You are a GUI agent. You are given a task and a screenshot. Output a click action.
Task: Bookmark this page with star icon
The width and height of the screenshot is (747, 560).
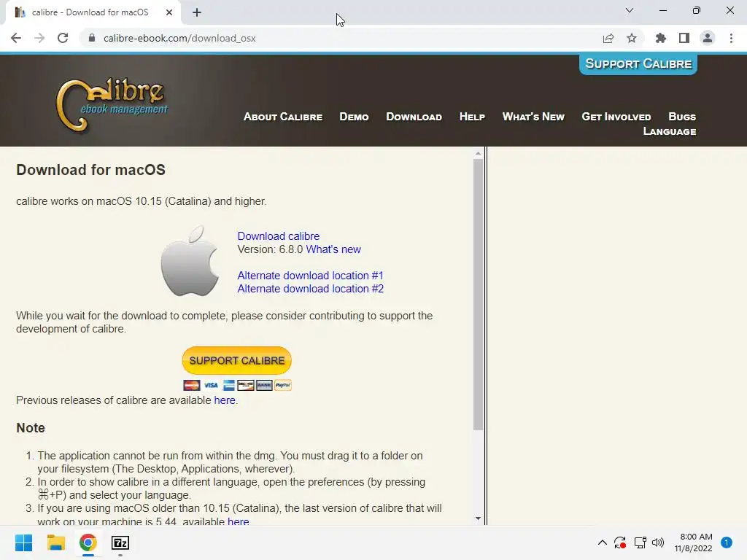point(632,38)
